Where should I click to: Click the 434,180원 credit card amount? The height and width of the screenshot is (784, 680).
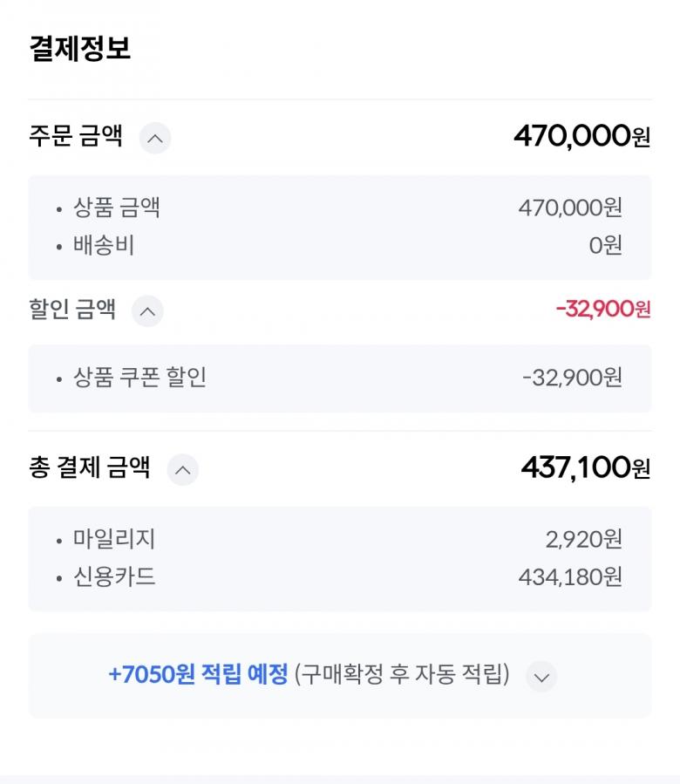click(x=570, y=576)
